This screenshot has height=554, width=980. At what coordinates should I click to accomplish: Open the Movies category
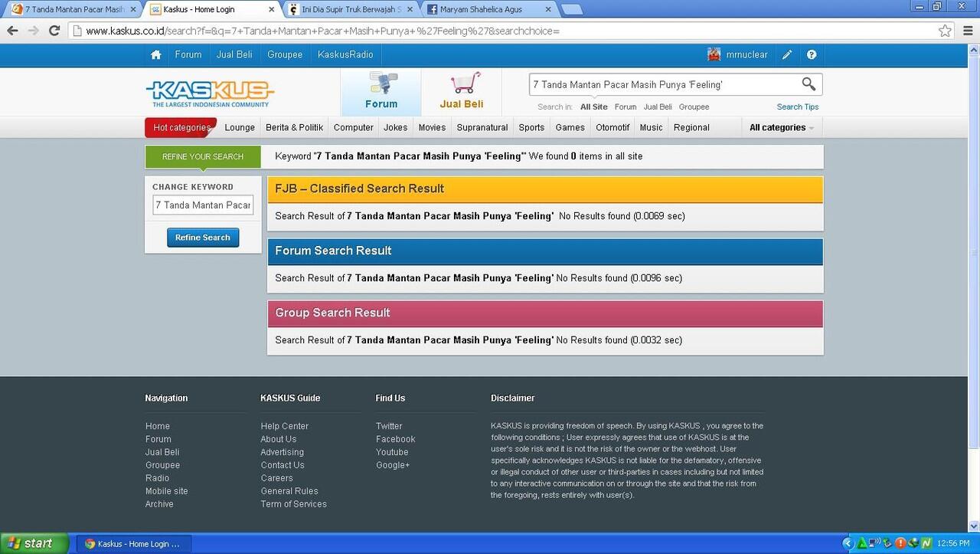(432, 127)
